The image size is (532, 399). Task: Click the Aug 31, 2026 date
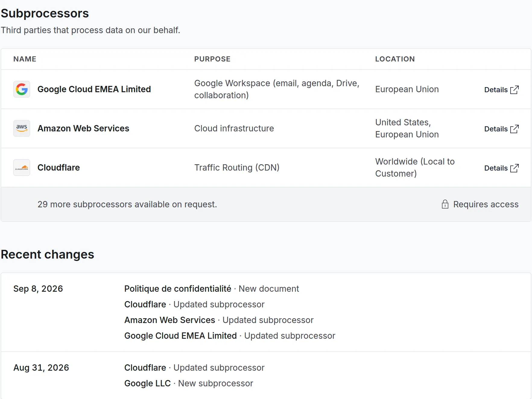(41, 368)
